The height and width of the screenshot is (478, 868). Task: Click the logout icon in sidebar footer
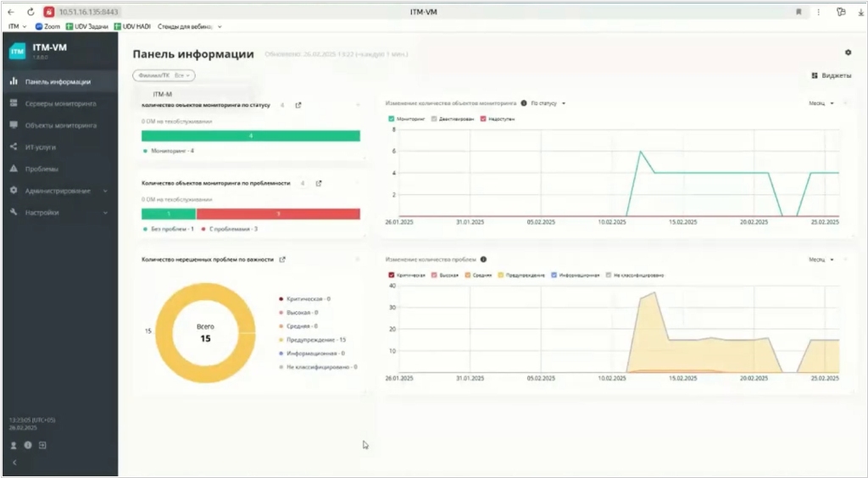tap(42, 445)
